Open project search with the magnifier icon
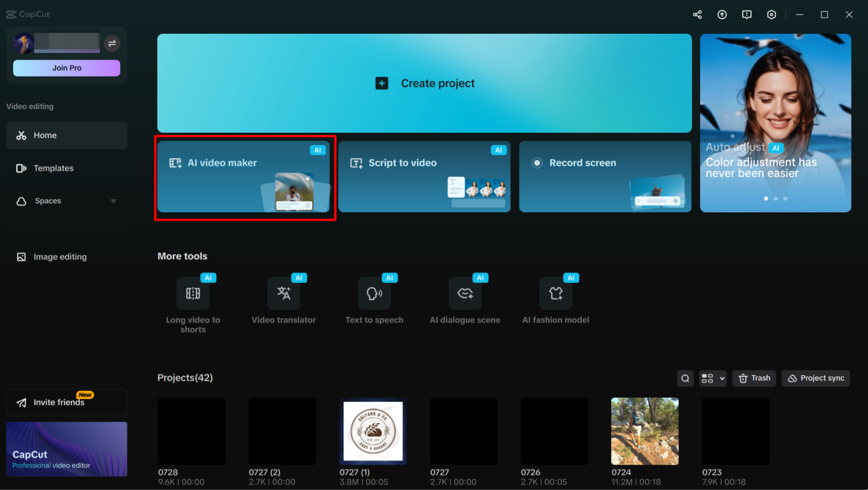Viewport: 868px width, 490px height. 685,378
